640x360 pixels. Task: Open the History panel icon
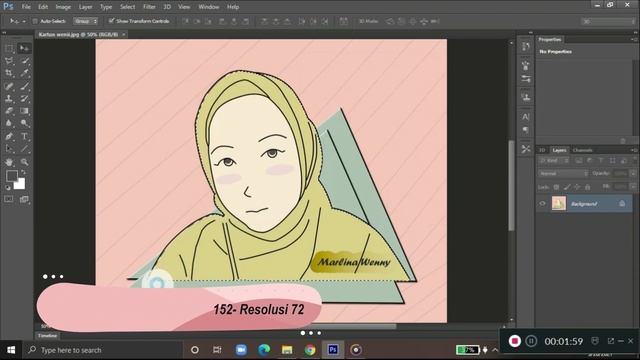click(526, 47)
